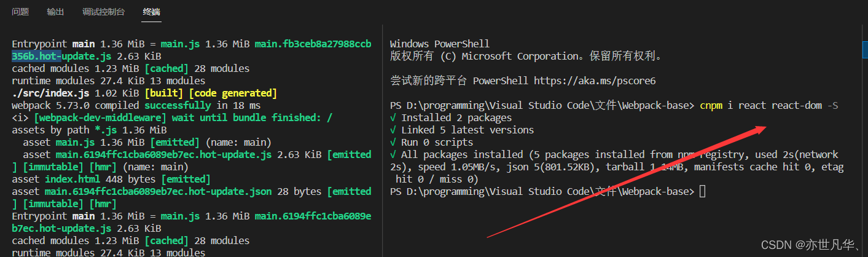868x257 pixels.
Task: Select the 终端 tab
Action: coord(151,12)
